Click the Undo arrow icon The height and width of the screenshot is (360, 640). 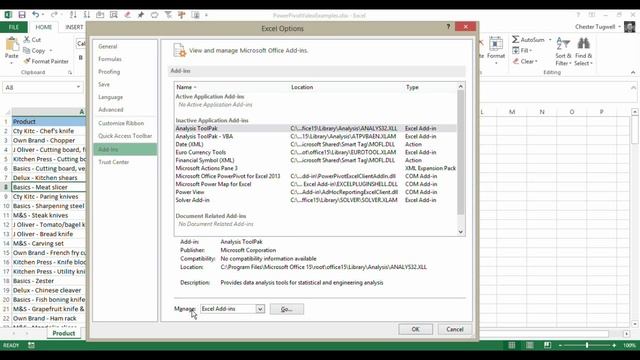(x=36, y=15)
